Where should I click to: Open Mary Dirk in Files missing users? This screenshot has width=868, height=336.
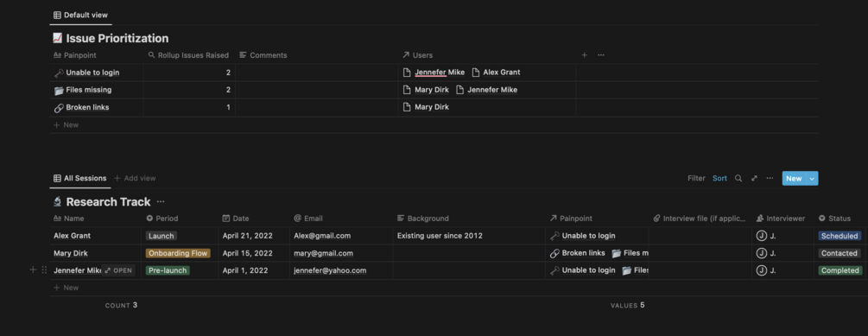coord(426,90)
